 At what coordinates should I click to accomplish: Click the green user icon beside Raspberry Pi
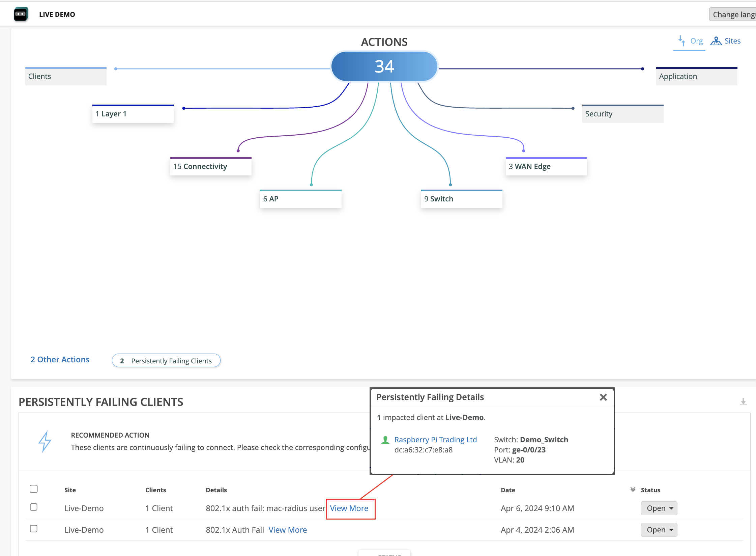[385, 440]
